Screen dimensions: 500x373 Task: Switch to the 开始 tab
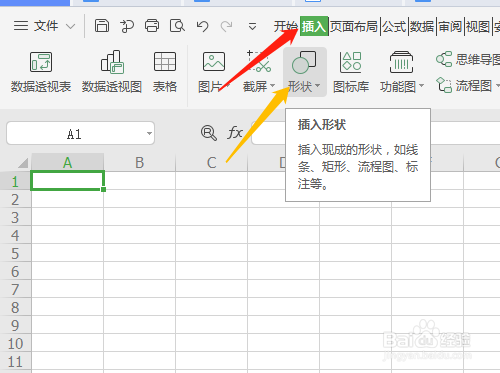click(286, 26)
